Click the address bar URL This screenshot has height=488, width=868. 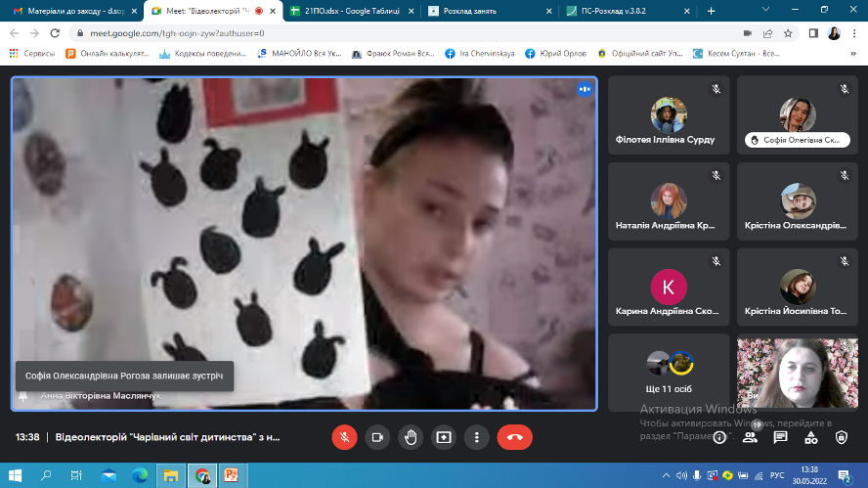pyautogui.click(x=177, y=33)
